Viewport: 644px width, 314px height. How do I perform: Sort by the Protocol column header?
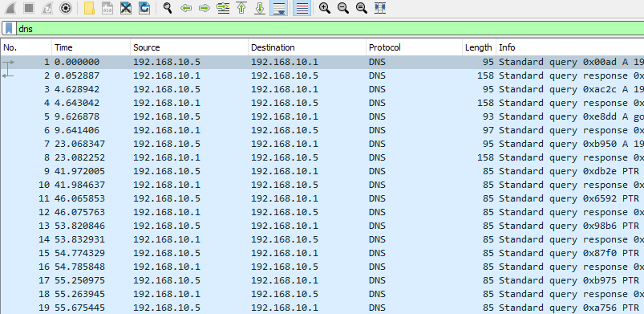(414, 47)
